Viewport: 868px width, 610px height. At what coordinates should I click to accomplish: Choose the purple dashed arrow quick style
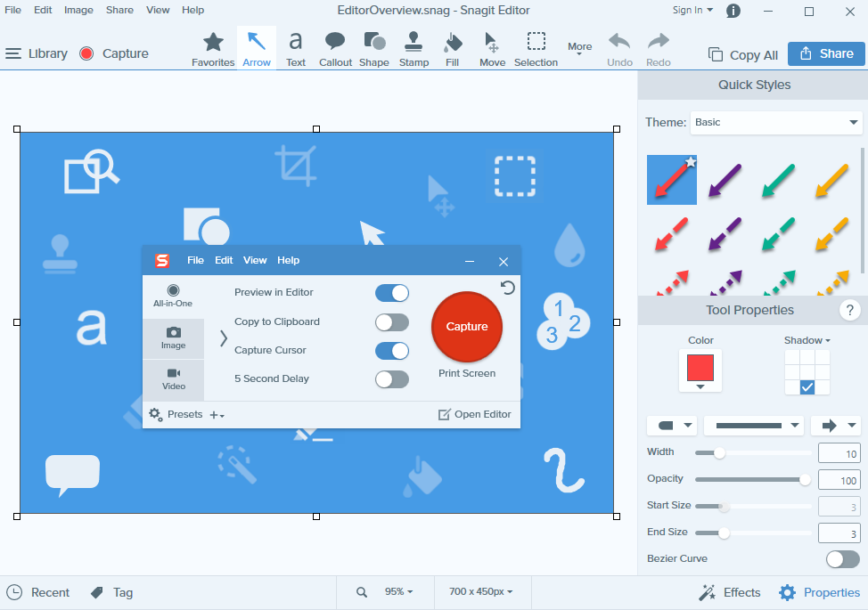(725, 234)
